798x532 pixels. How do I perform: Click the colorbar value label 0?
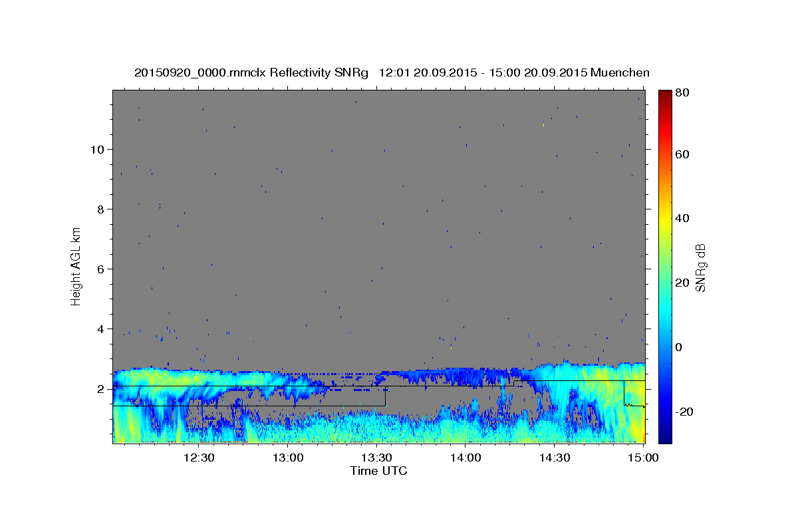(679, 347)
